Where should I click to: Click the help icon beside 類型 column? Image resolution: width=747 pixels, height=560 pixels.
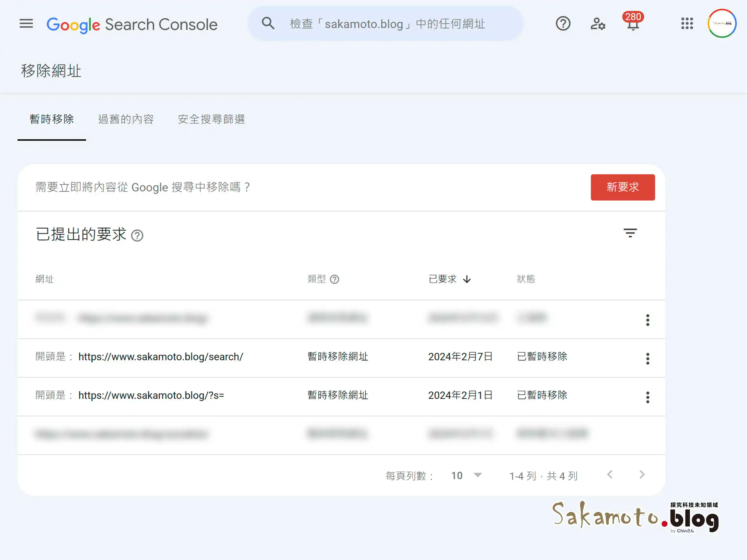[335, 279]
